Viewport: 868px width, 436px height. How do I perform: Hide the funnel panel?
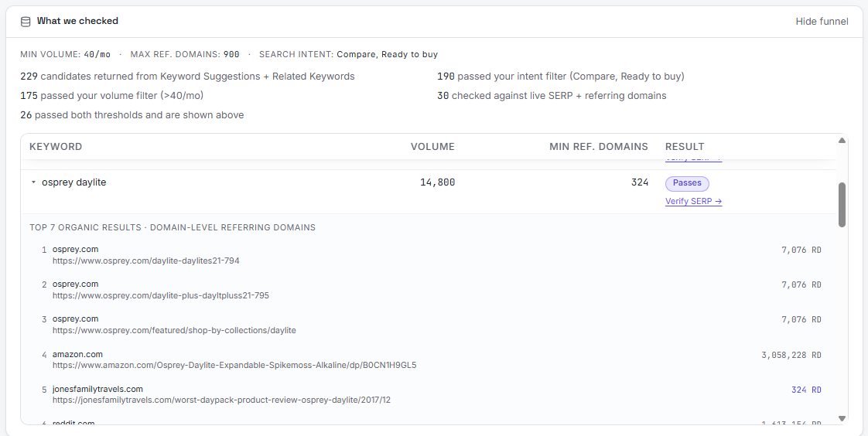pyautogui.click(x=822, y=22)
